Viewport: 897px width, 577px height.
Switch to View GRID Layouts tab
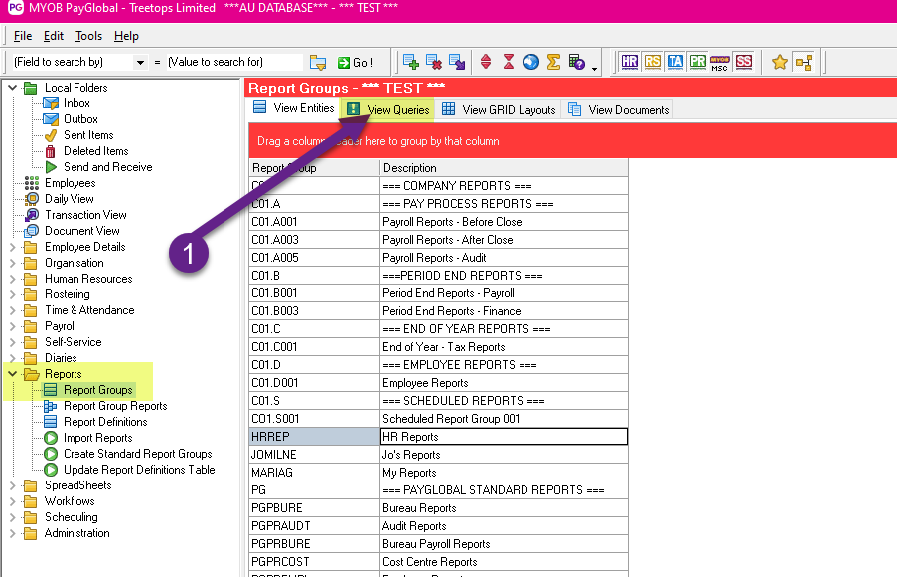(498, 109)
